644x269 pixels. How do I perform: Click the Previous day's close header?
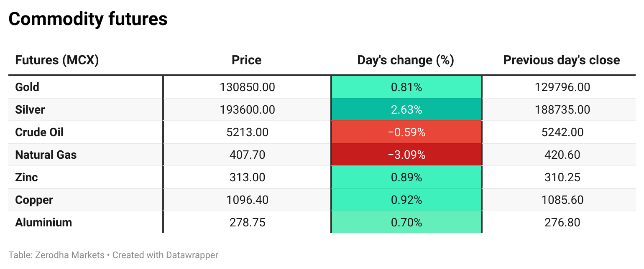coord(561,60)
